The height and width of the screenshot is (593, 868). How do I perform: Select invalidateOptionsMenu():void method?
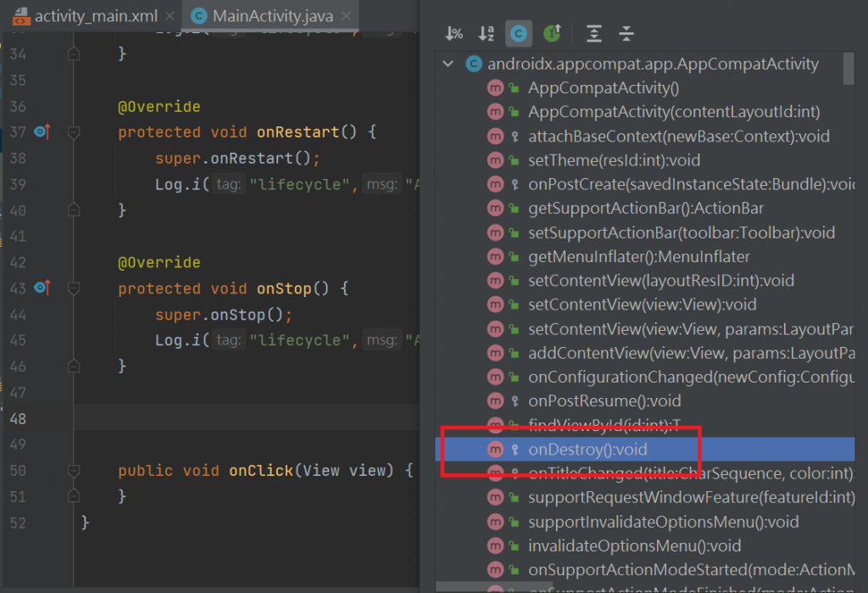(x=634, y=545)
